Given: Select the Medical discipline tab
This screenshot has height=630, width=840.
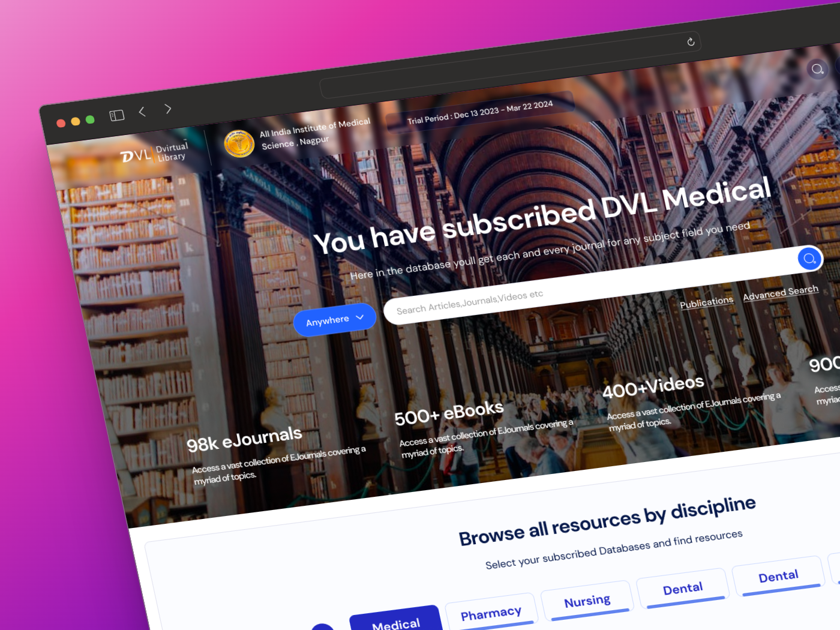Looking at the screenshot, I should (x=396, y=620).
